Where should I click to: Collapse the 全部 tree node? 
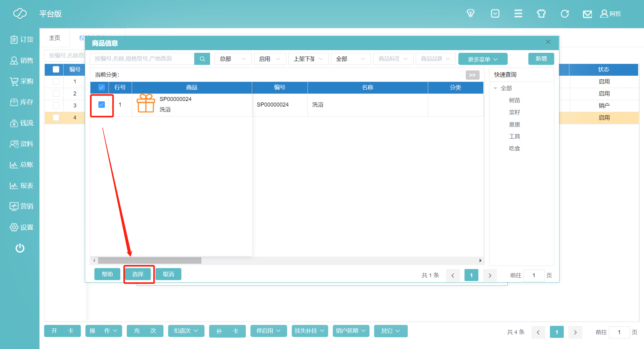pyautogui.click(x=495, y=88)
